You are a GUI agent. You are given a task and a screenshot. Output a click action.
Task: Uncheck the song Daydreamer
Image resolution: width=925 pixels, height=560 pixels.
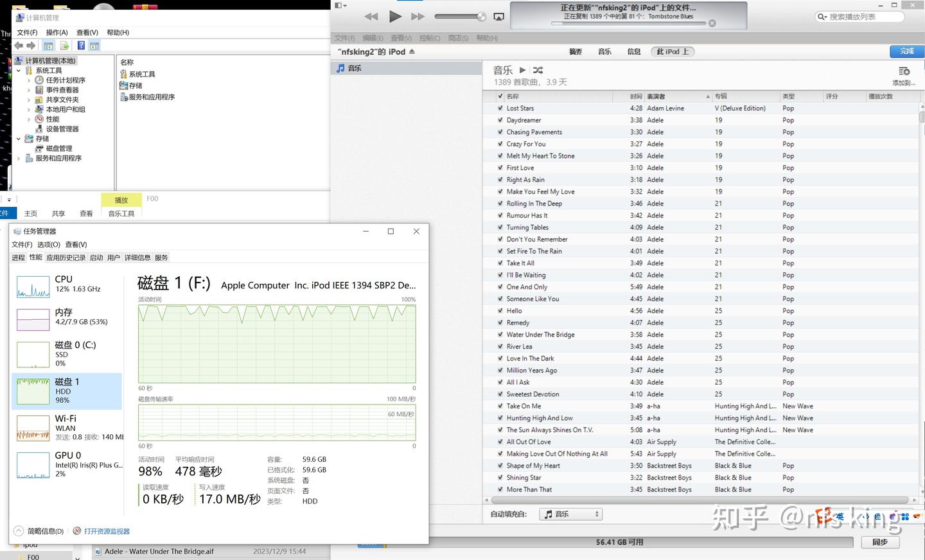click(x=500, y=120)
